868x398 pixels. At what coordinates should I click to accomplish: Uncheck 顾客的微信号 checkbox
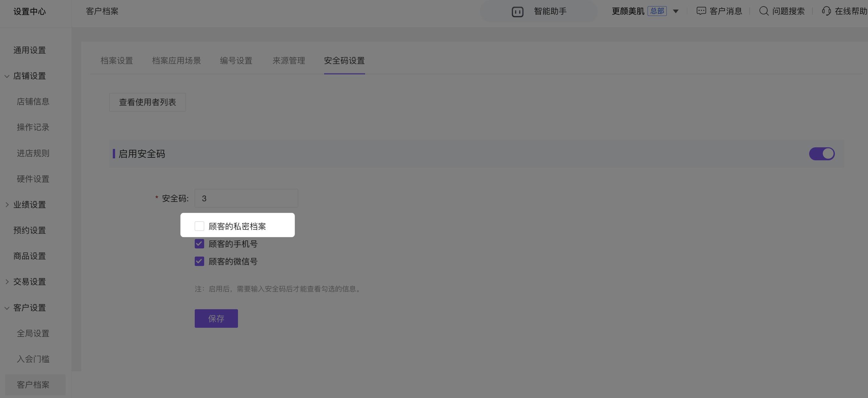click(199, 261)
